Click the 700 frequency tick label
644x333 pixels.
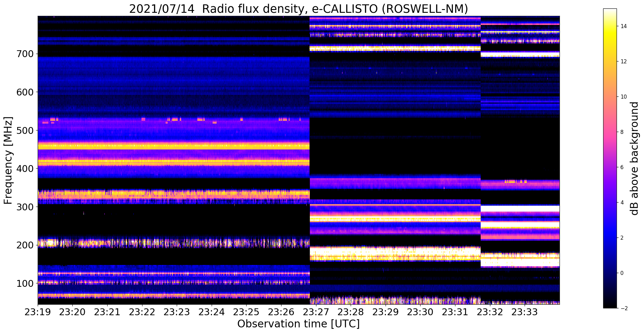[x=25, y=54]
